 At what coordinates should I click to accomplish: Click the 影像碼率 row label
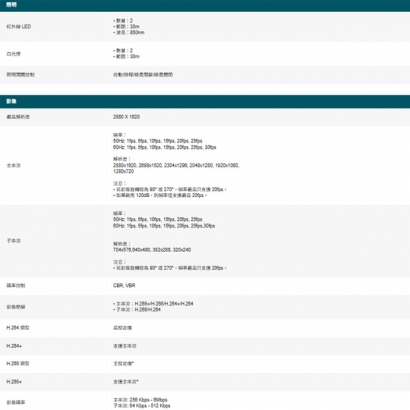point(16,403)
